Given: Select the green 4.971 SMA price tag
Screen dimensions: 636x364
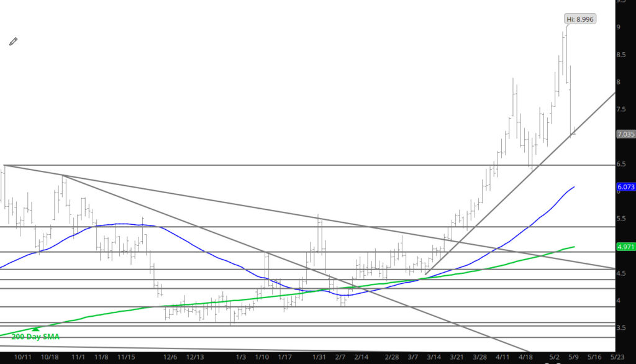Looking at the screenshot, I should [x=625, y=247].
